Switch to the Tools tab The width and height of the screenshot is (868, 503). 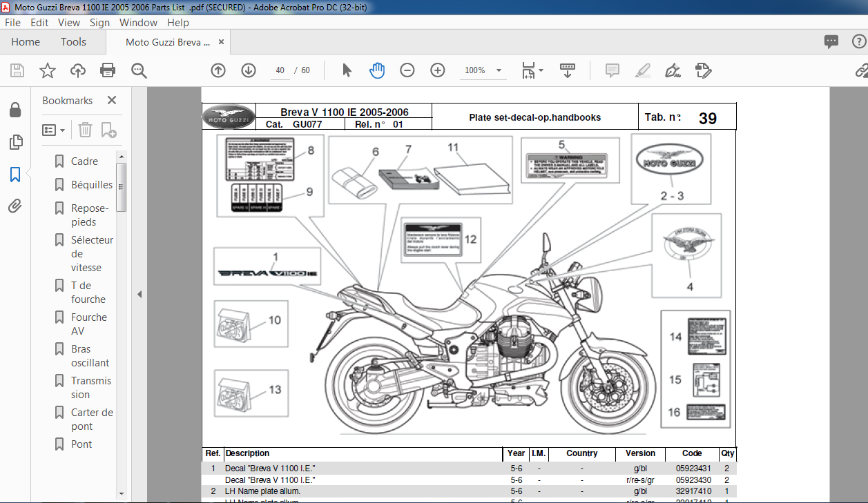click(x=73, y=42)
